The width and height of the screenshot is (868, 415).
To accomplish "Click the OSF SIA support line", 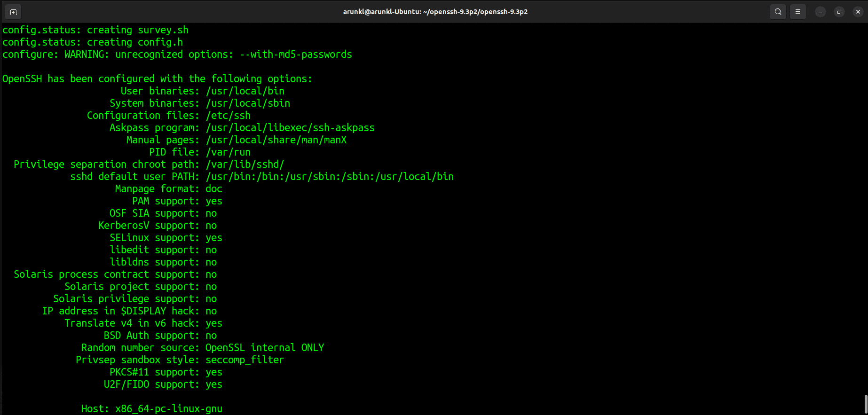I will [163, 213].
